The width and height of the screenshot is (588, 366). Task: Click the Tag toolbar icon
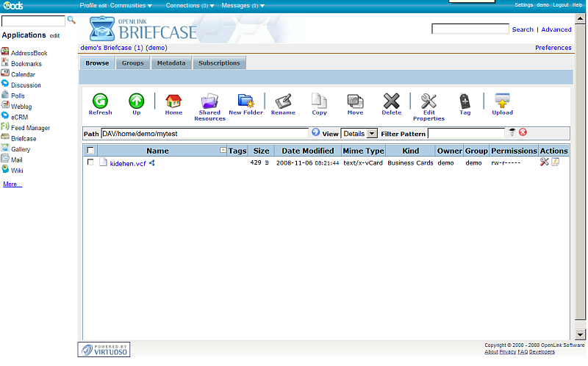(465, 103)
